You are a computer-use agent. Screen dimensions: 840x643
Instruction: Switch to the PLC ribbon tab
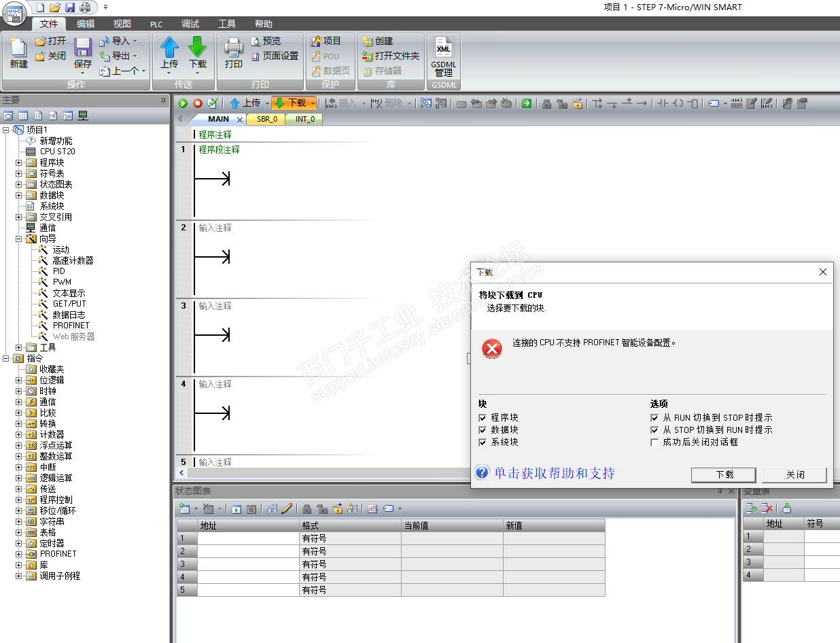pos(156,24)
